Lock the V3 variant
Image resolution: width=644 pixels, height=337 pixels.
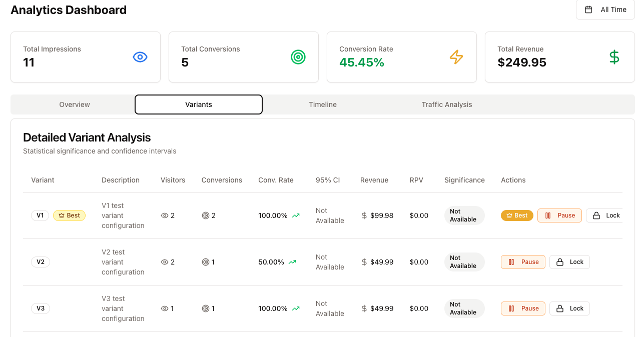pos(569,308)
